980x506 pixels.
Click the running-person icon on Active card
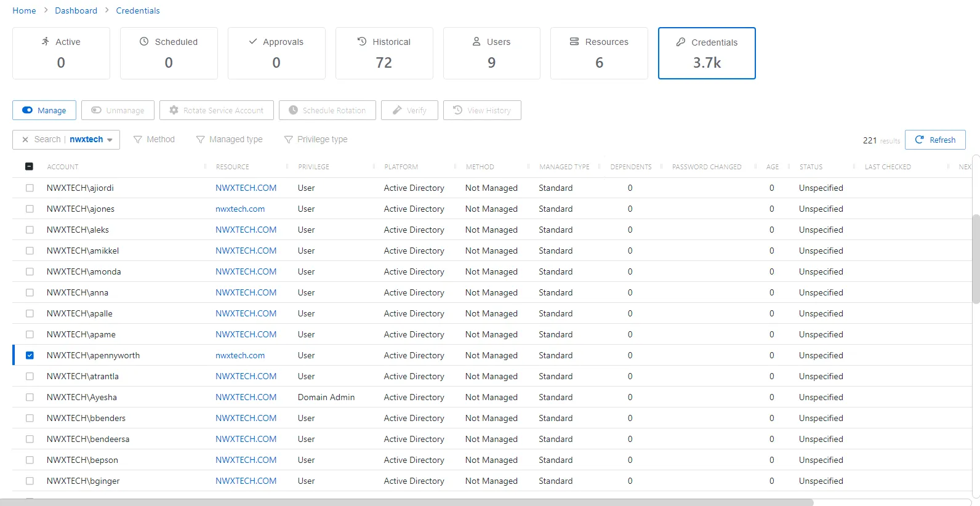click(46, 41)
